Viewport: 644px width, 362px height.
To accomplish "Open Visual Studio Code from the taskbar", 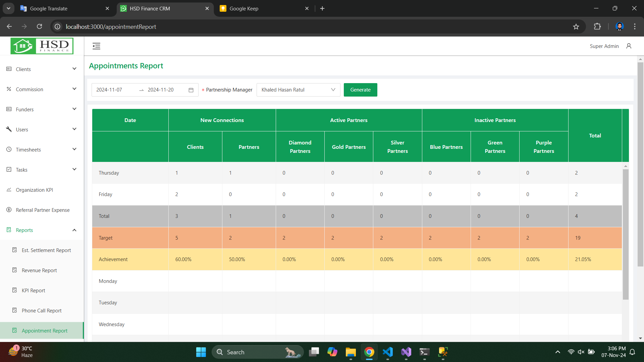I will [x=387, y=352].
